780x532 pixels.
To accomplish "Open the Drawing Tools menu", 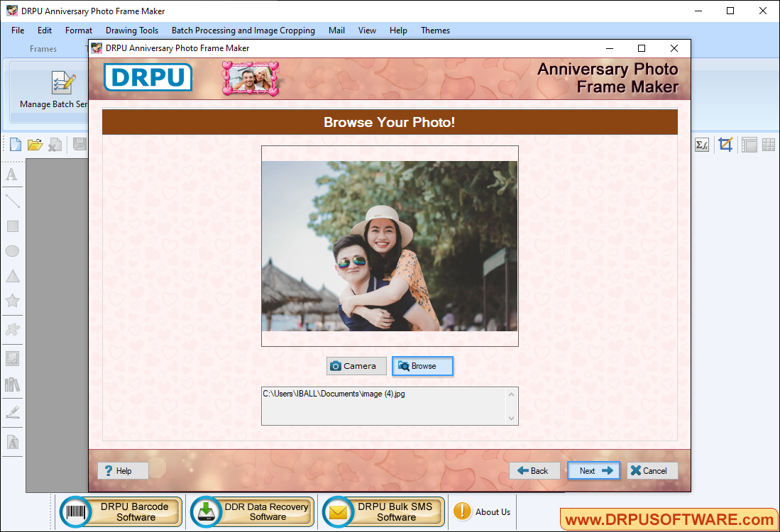I will click(x=132, y=31).
